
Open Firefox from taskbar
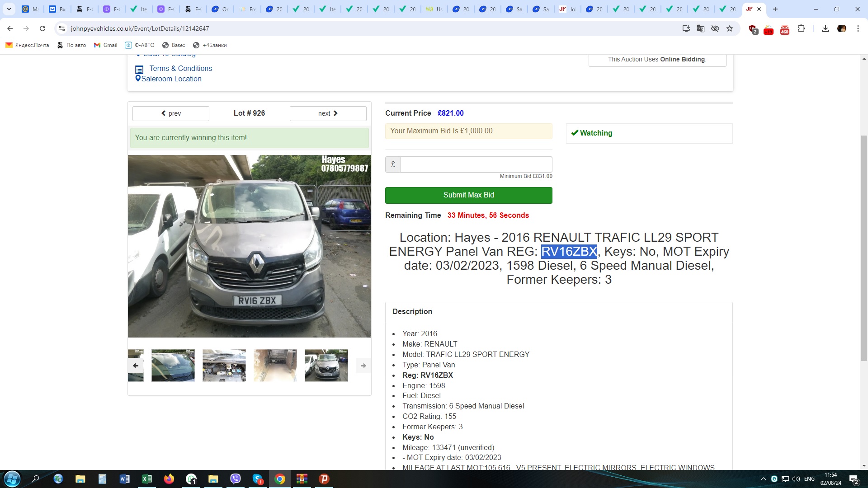(x=169, y=479)
